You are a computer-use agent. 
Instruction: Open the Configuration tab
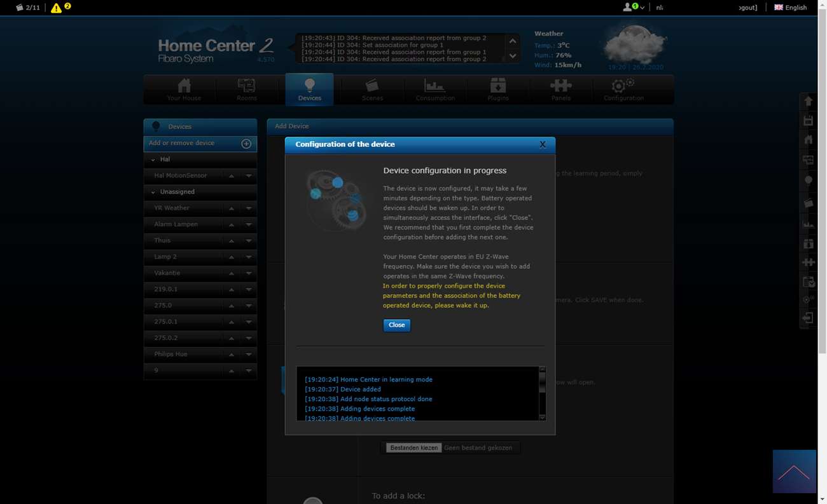pos(623,90)
